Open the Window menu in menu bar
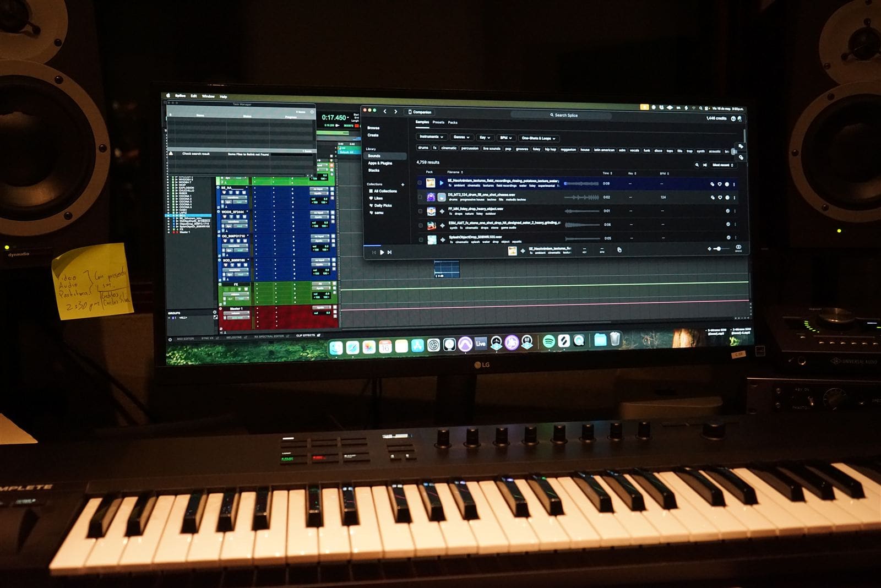Screen dimensions: 881x588 point(208,96)
